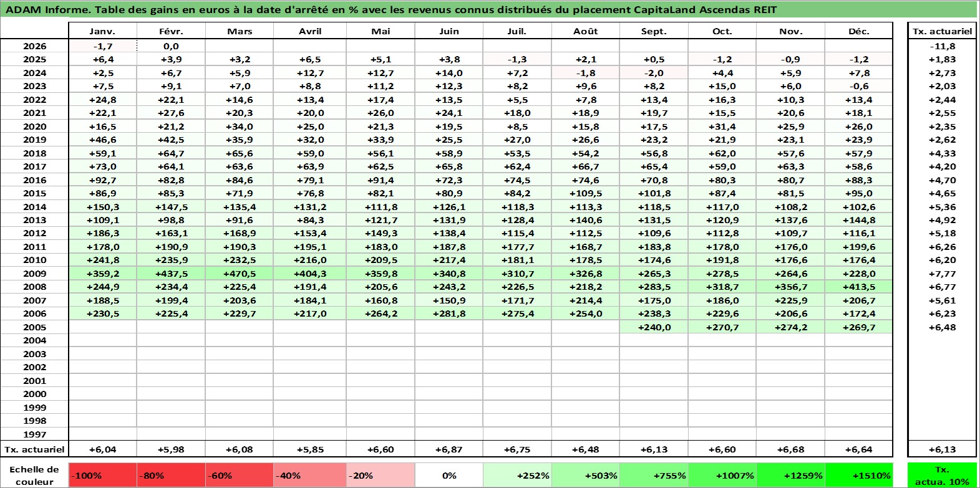The image size is (980, 488).
Task: Select the Avril actuarial rate +5,85
Action: (310, 449)
